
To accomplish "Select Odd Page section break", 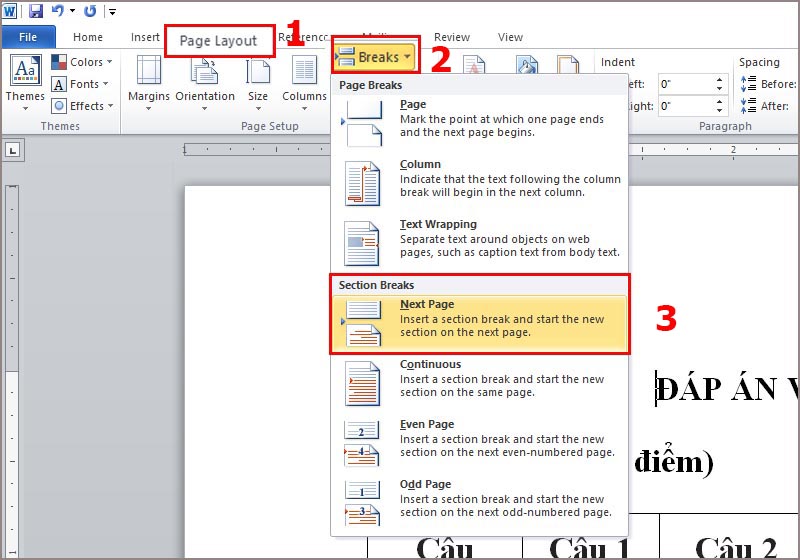I will point(479,503).
